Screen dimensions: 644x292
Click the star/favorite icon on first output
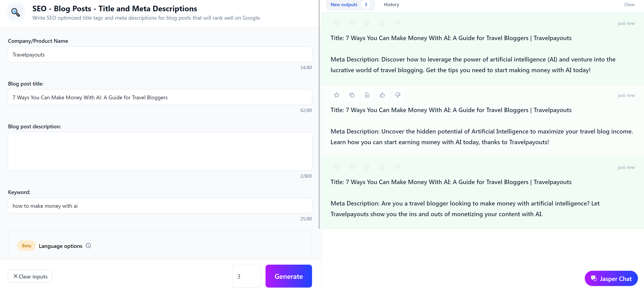point(337,23)
